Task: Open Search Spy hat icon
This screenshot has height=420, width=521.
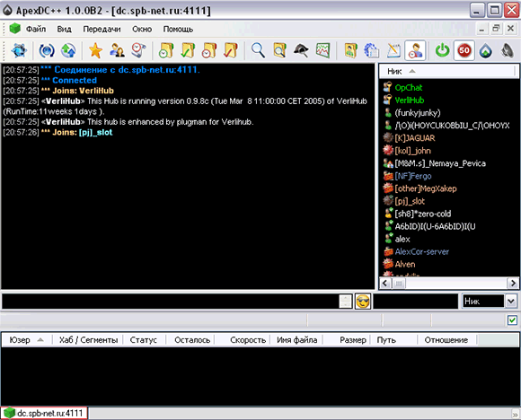Action: [301, 51]
